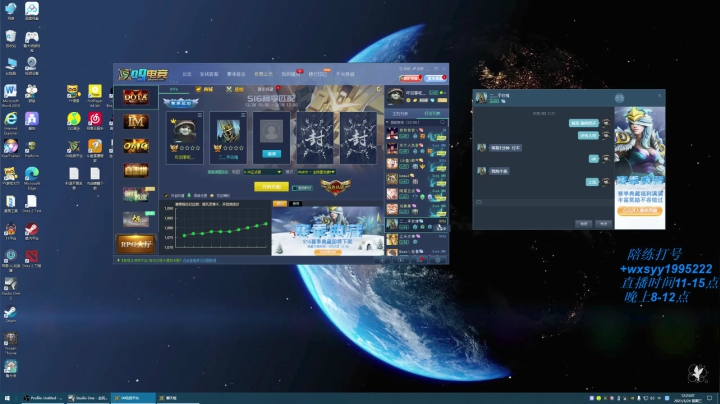Click the send button in chat window

[x=603, y=224]
